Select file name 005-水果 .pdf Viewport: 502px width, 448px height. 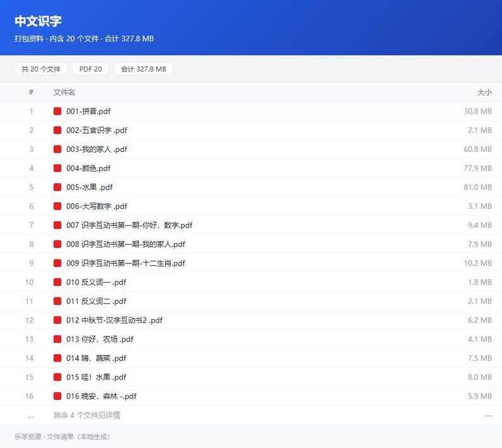pyautogui.click(x=89, y=187)
